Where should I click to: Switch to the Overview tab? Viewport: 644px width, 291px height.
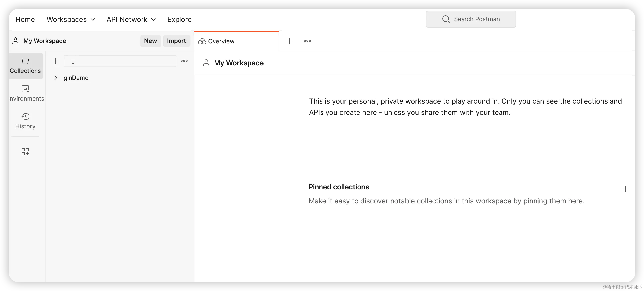click(237, 41)
